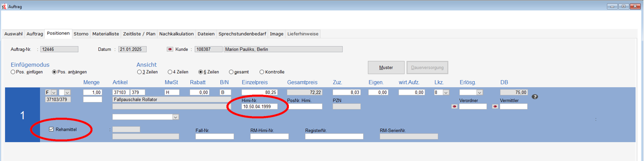Screen dimensions: 644x161
Task: Open the Dateien tab
Action: click(206, 34)
